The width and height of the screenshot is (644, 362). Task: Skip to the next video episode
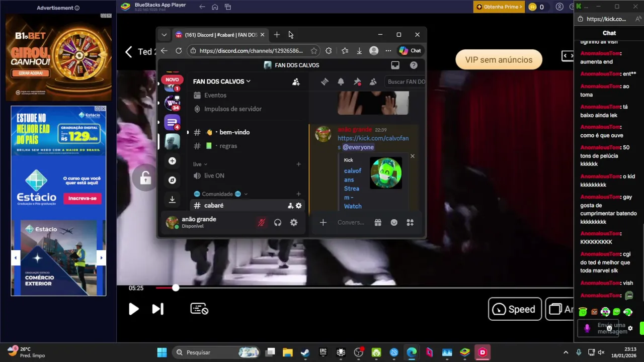tap(157, 309)
